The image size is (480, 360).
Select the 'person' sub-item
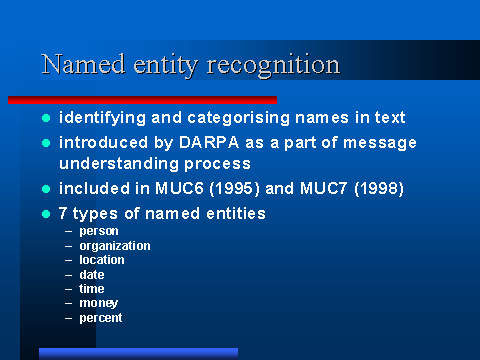pyautogui.click(x=99, y=231)
